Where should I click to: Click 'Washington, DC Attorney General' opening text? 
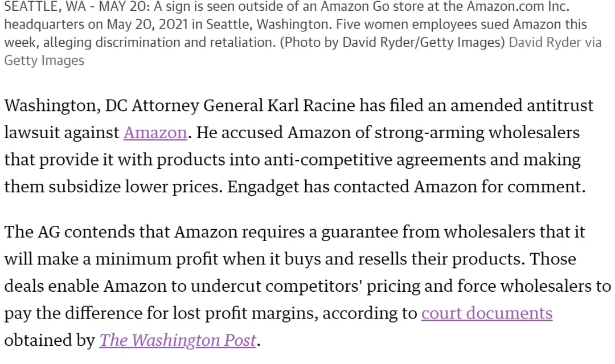[134, 106]
